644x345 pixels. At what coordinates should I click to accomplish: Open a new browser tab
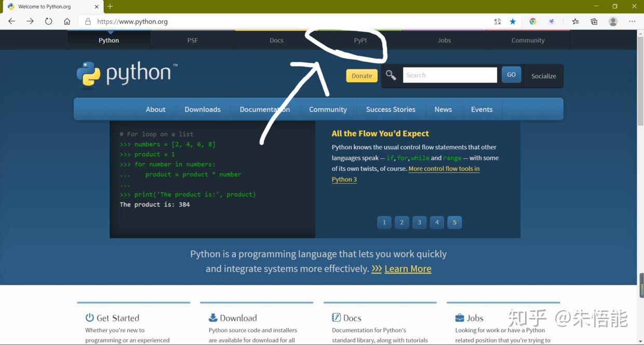(x=110, y=7)
